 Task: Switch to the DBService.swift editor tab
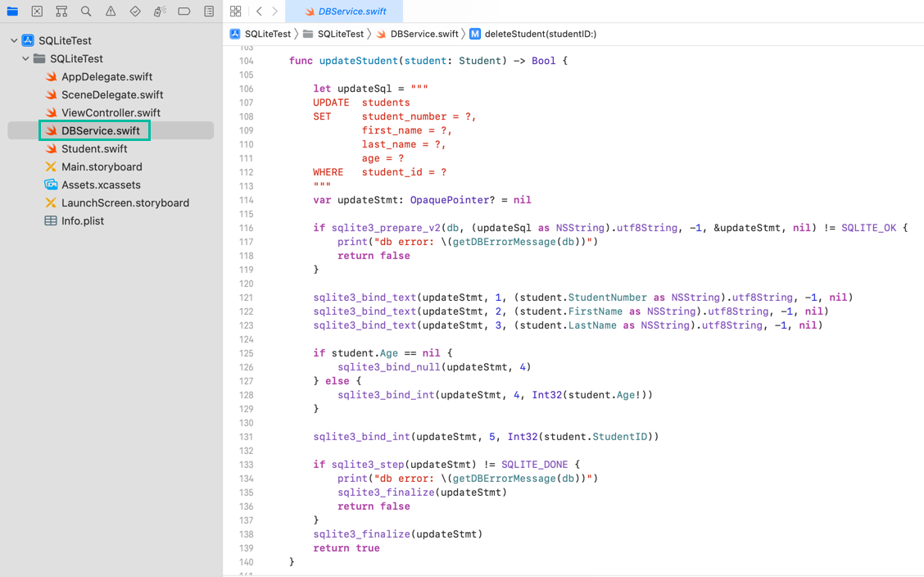coord(344,11)
